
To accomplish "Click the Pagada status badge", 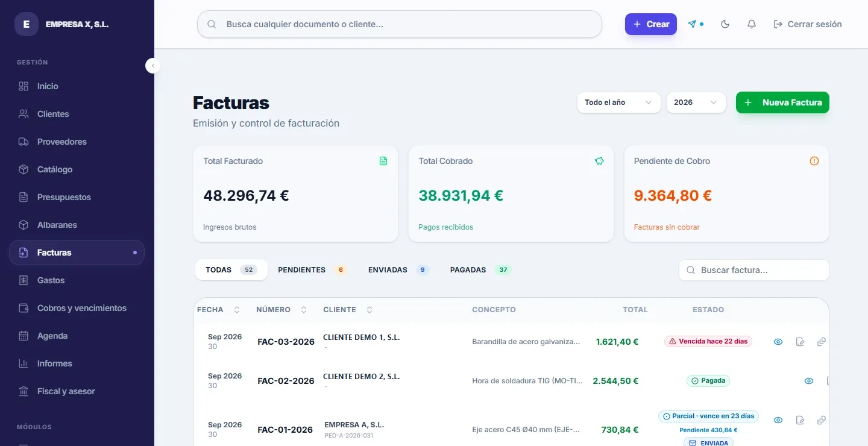I will pos(708,381).
